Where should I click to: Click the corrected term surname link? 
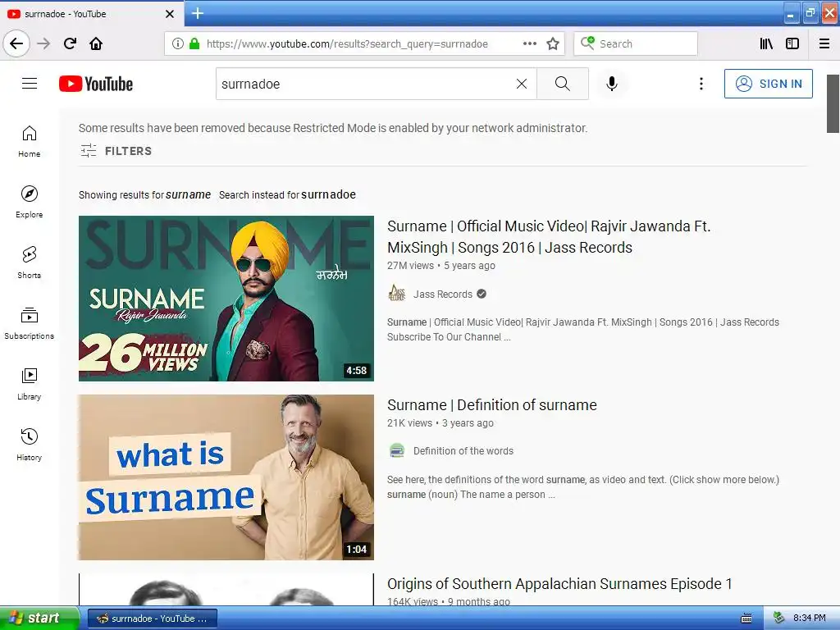(x=188, y=195)
